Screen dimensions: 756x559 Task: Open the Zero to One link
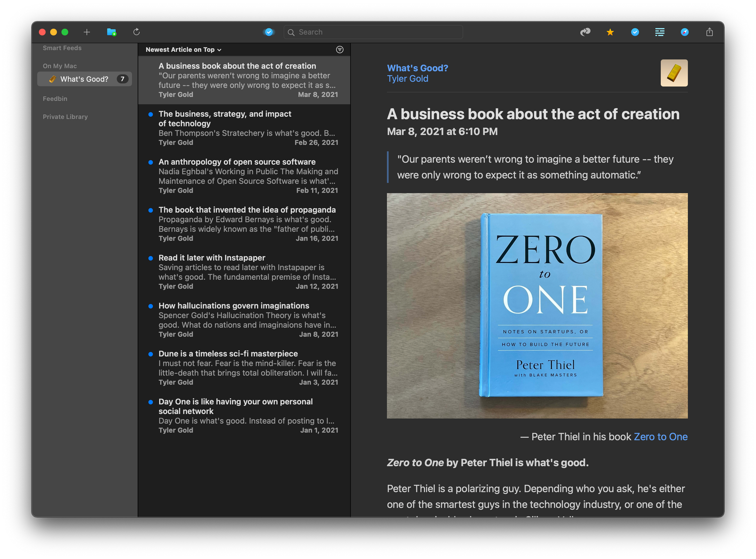(660, 437)
